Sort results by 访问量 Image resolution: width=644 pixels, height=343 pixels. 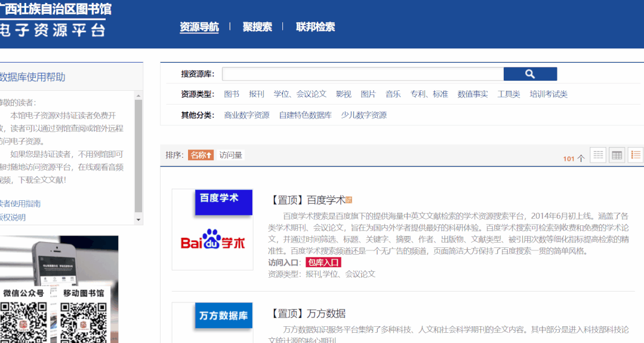pos(230,155)
